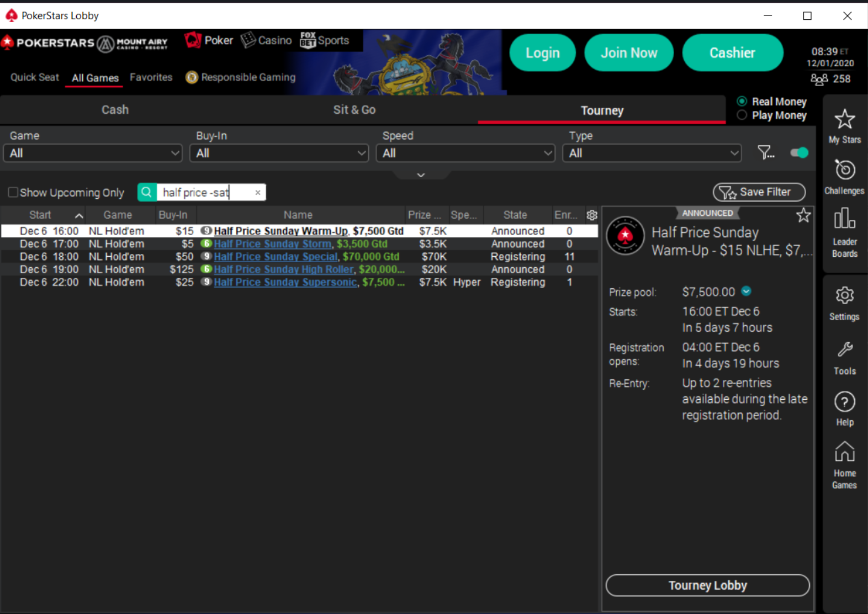Click Save Filter button

tap(759, 192)
